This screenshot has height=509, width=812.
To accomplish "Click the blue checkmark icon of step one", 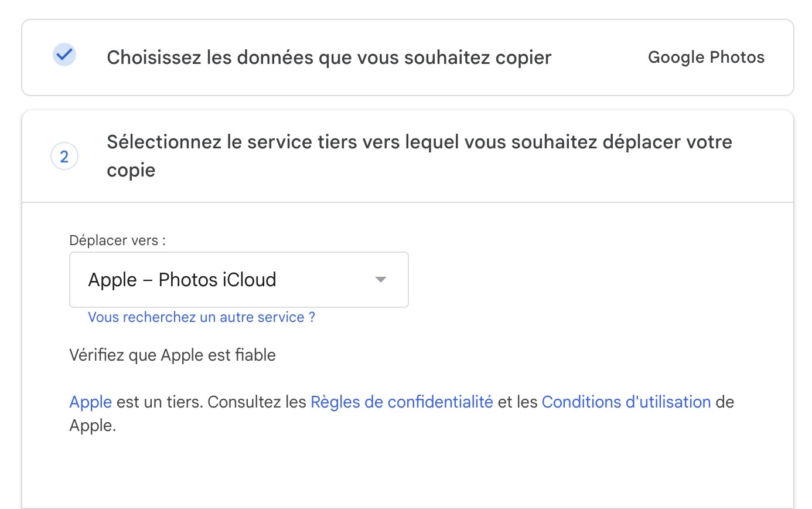I will 64,55.
